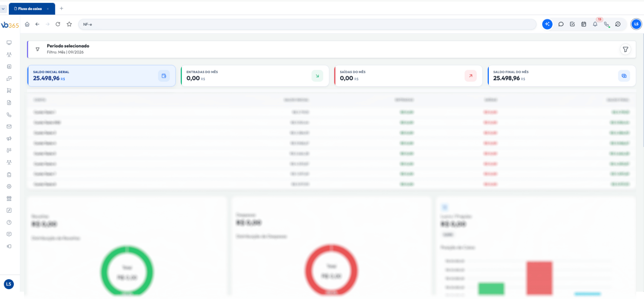Expand the tab list chevron
The height and width of the screenshot is (299, 644).
click(3, 8)
